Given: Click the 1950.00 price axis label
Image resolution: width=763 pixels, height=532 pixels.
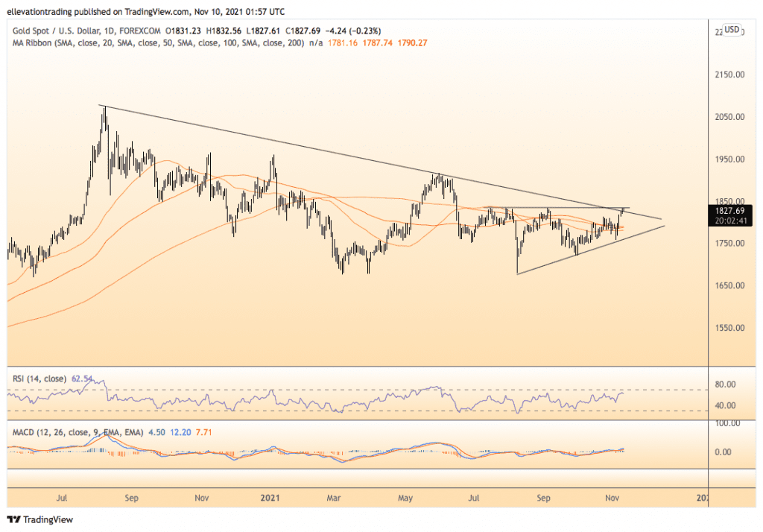Looking at the screenshot, I should click(x=729, y=159).
